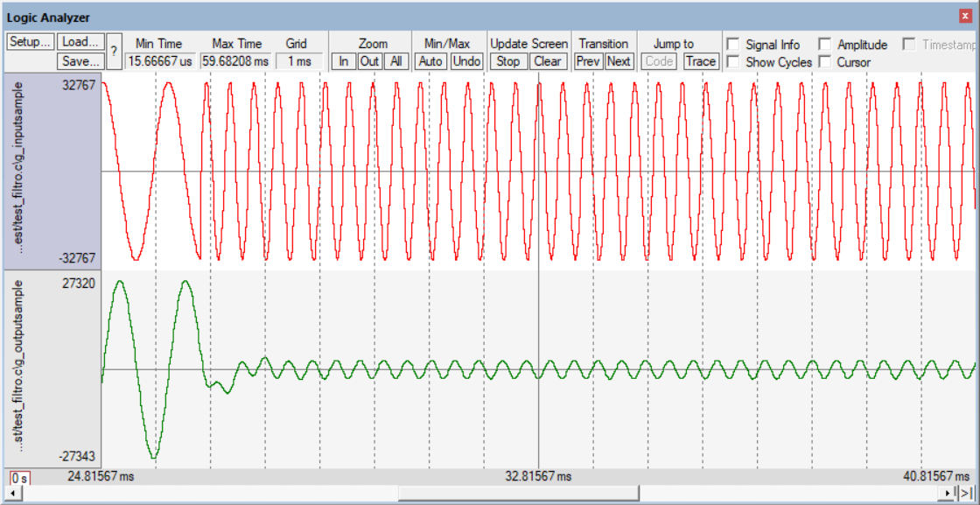980x505 pixels.
Task: Click the Save... button
Action: (x=81, y=61)
